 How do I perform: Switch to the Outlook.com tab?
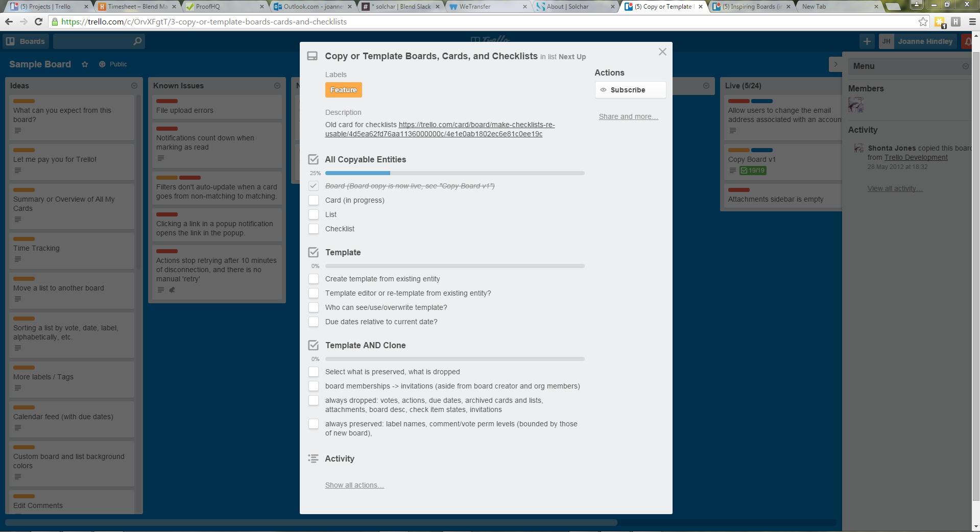pos(313,7)
